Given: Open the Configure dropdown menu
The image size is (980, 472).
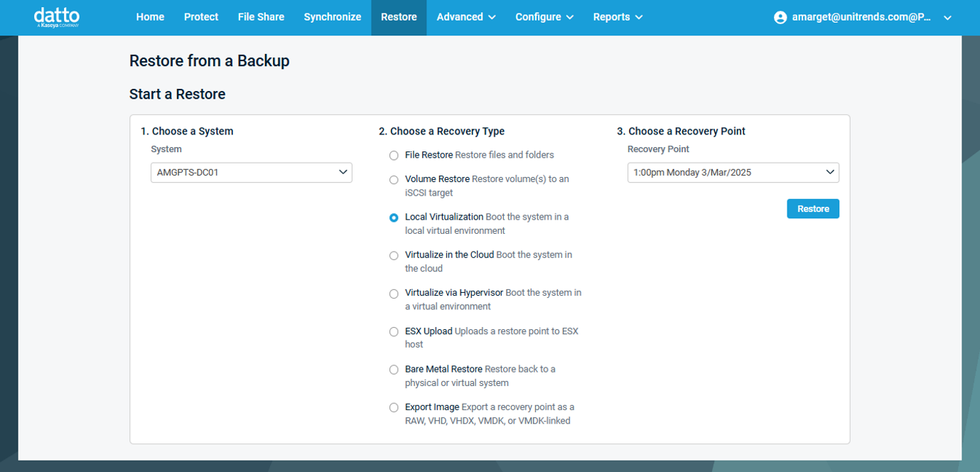Looking at the screenshot, I should [x=544, y=16].
